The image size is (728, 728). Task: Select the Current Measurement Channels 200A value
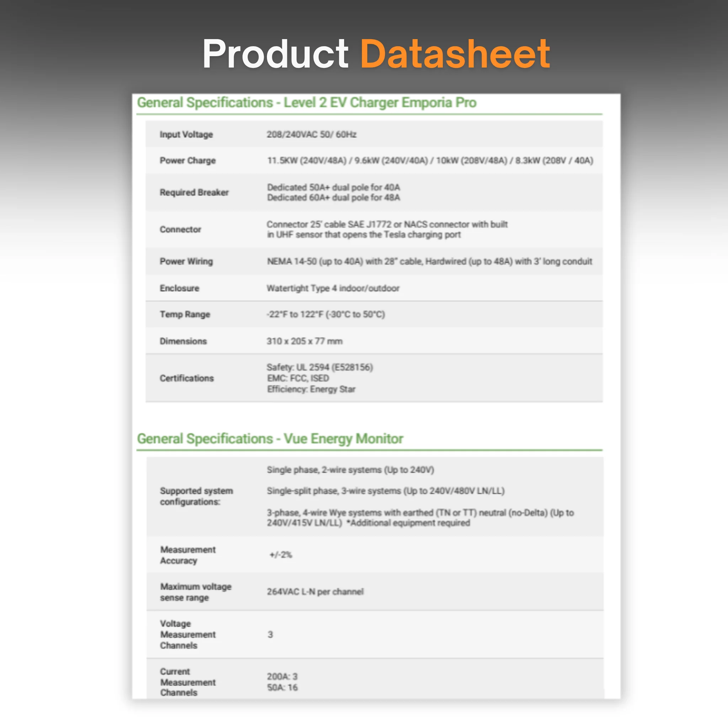(x=282, y=676)
